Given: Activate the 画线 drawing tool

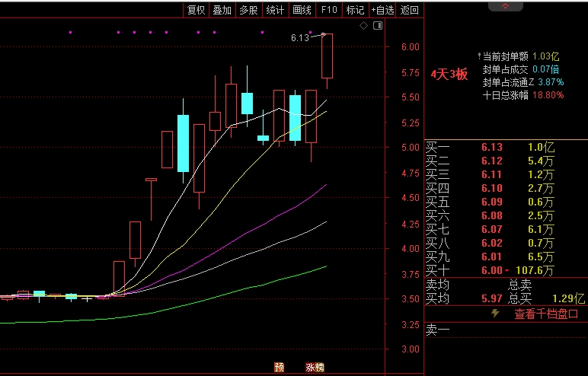Looking at the screenshot, I should pyautogui.click(x=302, y=10).
